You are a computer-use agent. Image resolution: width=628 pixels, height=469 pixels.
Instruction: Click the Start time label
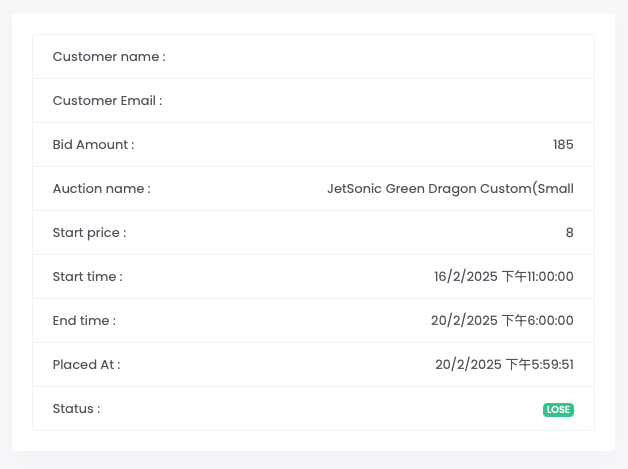point(87,277)
